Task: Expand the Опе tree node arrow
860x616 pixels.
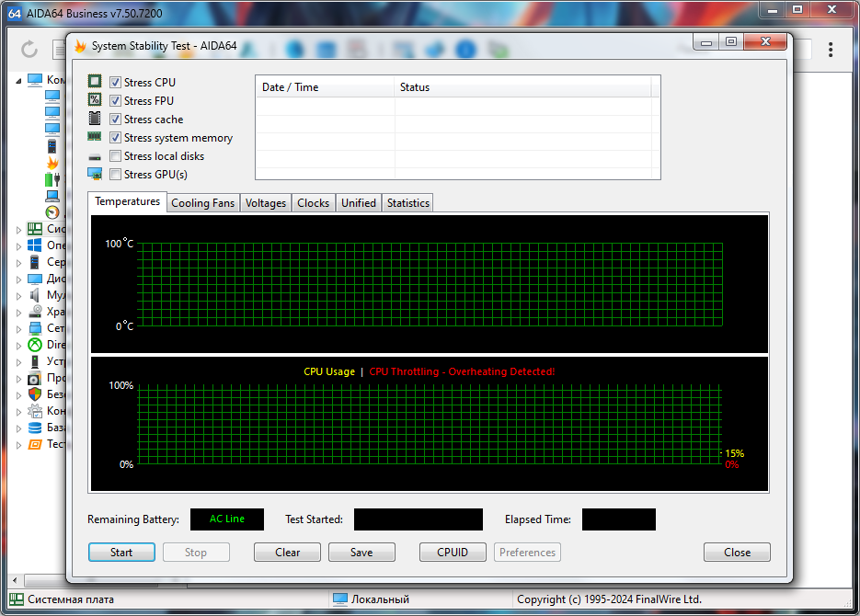Action: pos(18,246)
